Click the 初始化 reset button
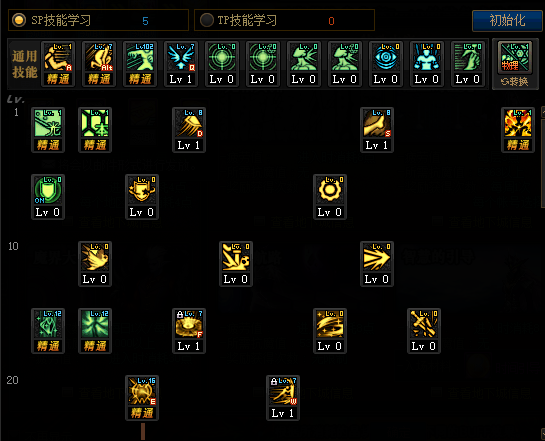This screenshot has height=441, width=545. click(x=507, y=20)
